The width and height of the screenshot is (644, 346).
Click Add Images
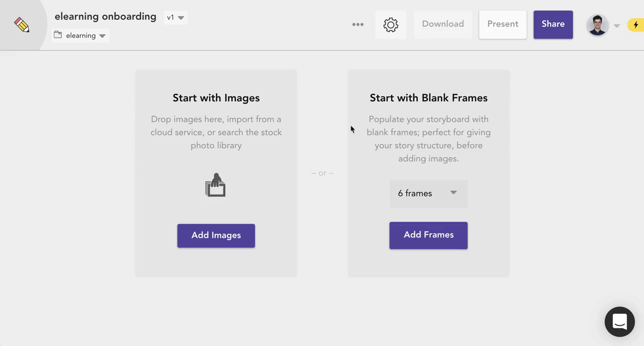(x=216, y=235)
